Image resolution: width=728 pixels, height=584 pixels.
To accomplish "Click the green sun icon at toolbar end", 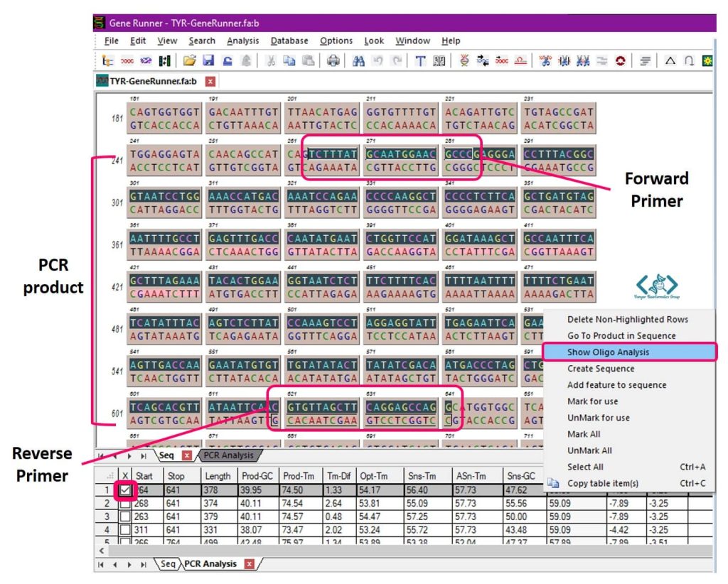I will pyautogui.click(x=707, y=61).
